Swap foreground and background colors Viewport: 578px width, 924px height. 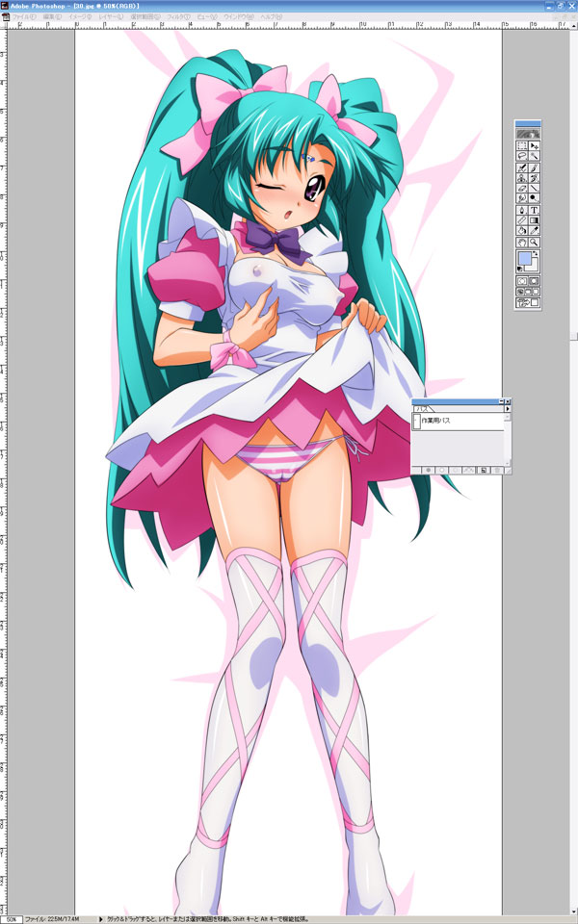[535, 253]
